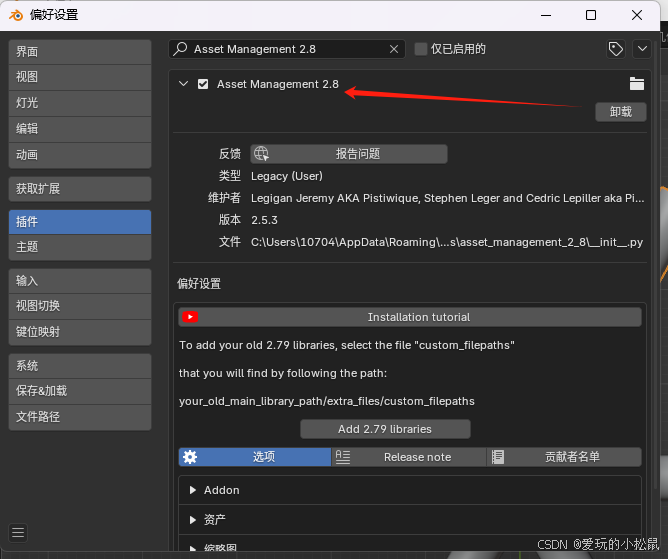Open the 输入 tab
This screenshot has height=559, width=668.
coord(80,281)
